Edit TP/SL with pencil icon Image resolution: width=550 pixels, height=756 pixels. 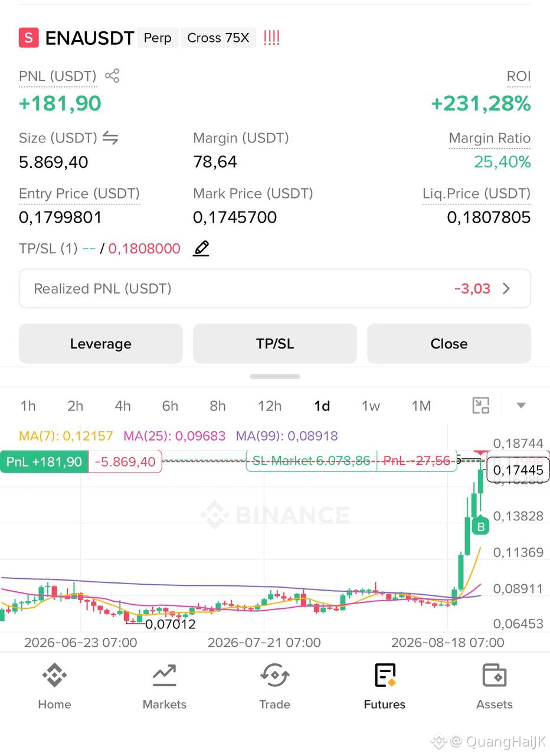pyautogui.click(x=201, y=248)
